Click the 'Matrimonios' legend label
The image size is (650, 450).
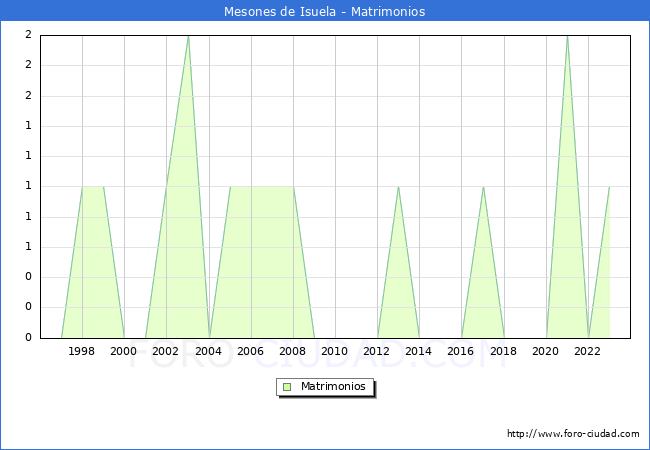333,386
